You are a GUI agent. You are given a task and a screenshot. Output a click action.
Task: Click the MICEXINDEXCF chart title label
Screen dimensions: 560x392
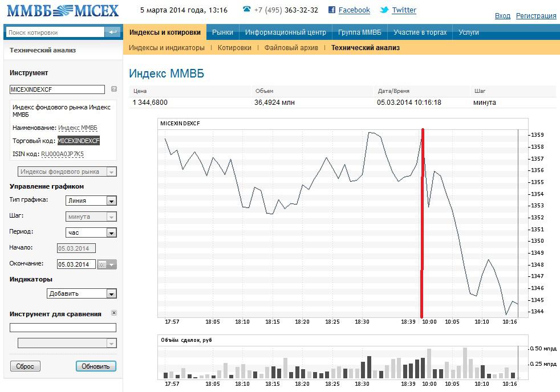[180, 124]
